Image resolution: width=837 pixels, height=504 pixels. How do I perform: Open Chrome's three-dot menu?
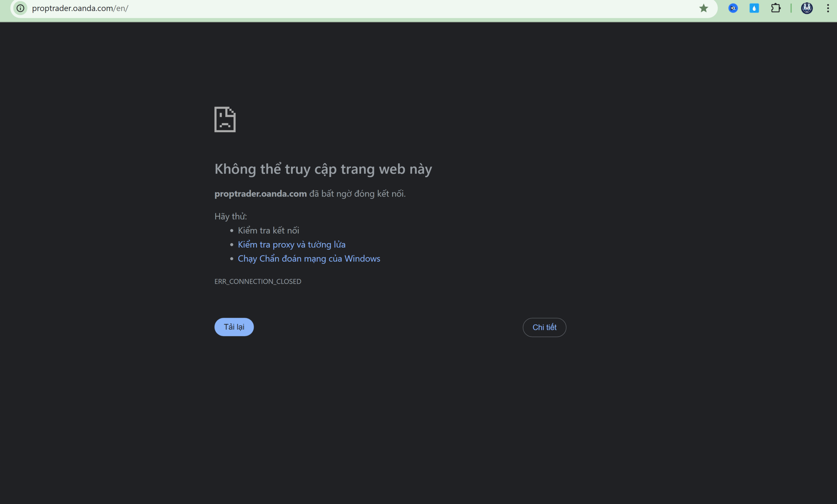click(x=828, y=8)
